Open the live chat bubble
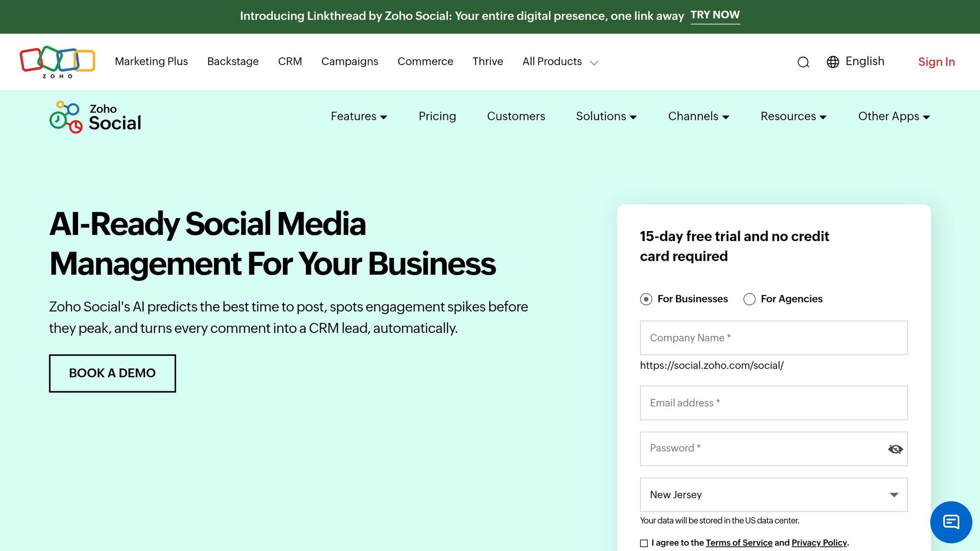Screen dimensions: 980x551 pos(951,522)
